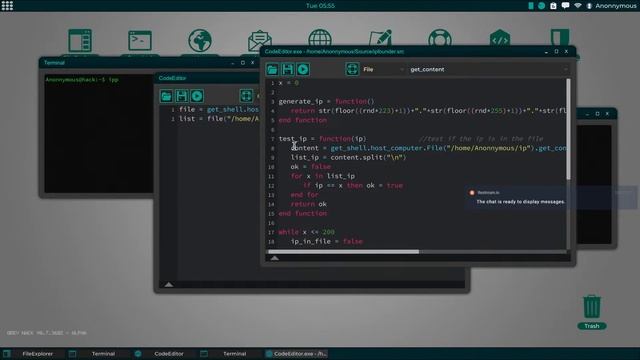This screenshot has width=640, height=360.
Task: Click vertical scrollbar in front CodeEditor
Action: 568,129
